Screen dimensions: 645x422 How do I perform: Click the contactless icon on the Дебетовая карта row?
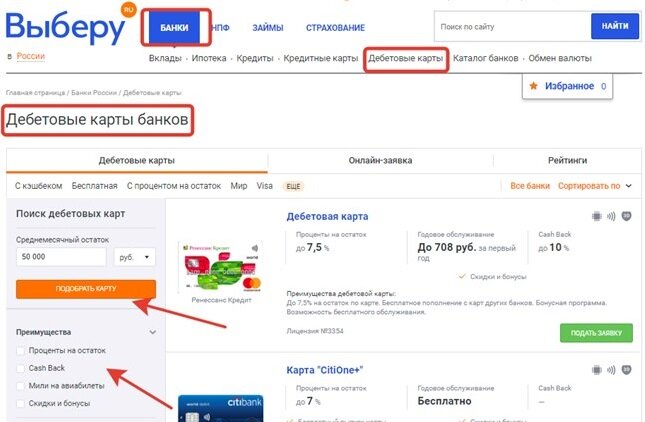pyautogui.click(x=611, y=216)
